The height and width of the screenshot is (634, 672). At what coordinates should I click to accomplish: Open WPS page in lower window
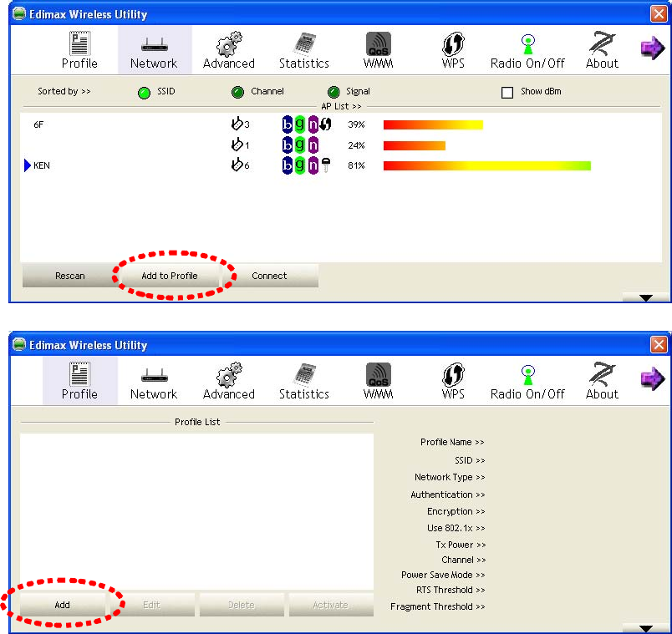(x=453, y=380)
